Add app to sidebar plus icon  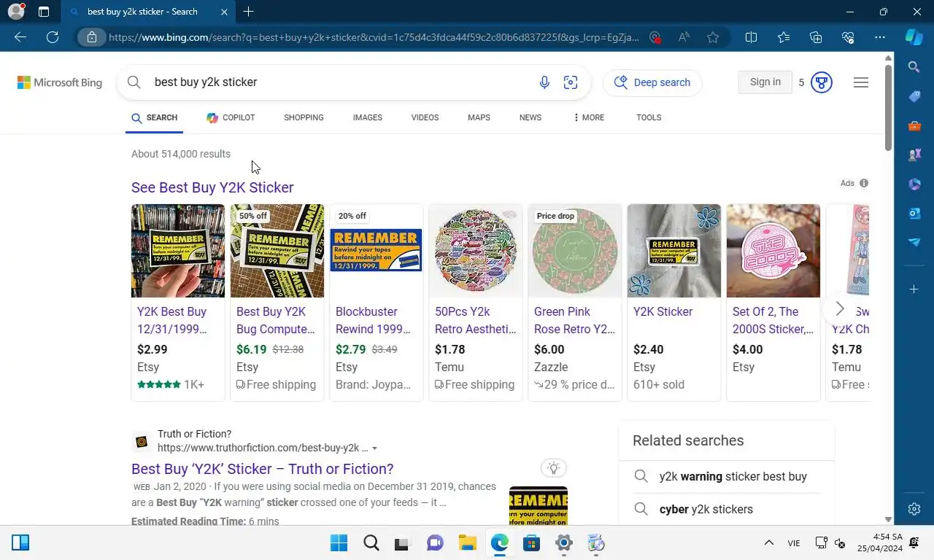pos(914,289)
